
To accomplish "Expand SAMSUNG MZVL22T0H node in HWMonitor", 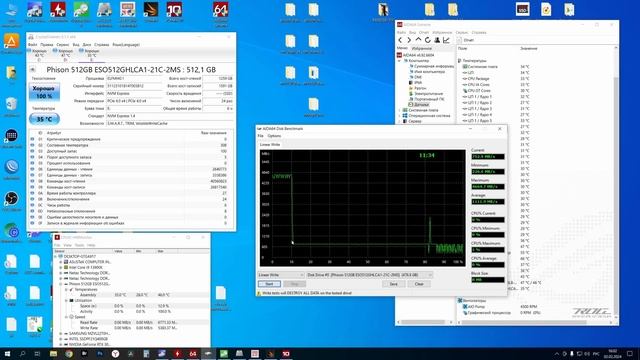I will 61,333.
